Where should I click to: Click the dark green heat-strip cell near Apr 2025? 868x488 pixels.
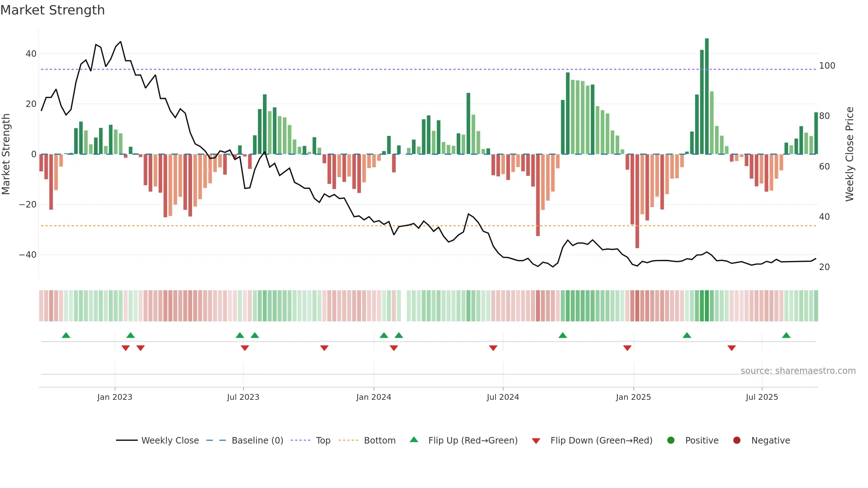coord(707,306)
